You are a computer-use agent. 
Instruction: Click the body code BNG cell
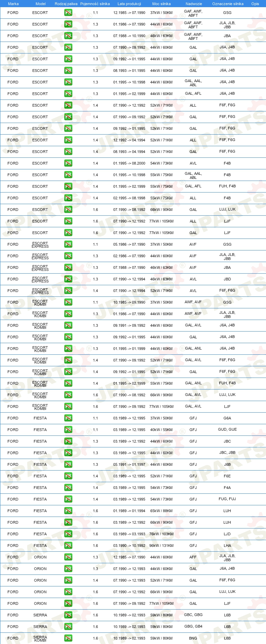(x=193, y=638)
